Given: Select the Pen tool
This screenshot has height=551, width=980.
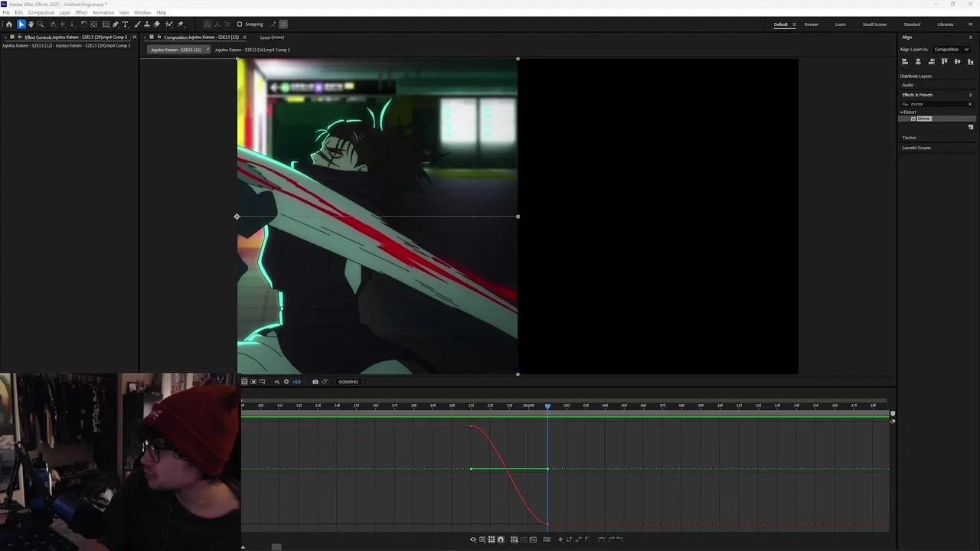Looking at the screenshot, I should point(116,24).
